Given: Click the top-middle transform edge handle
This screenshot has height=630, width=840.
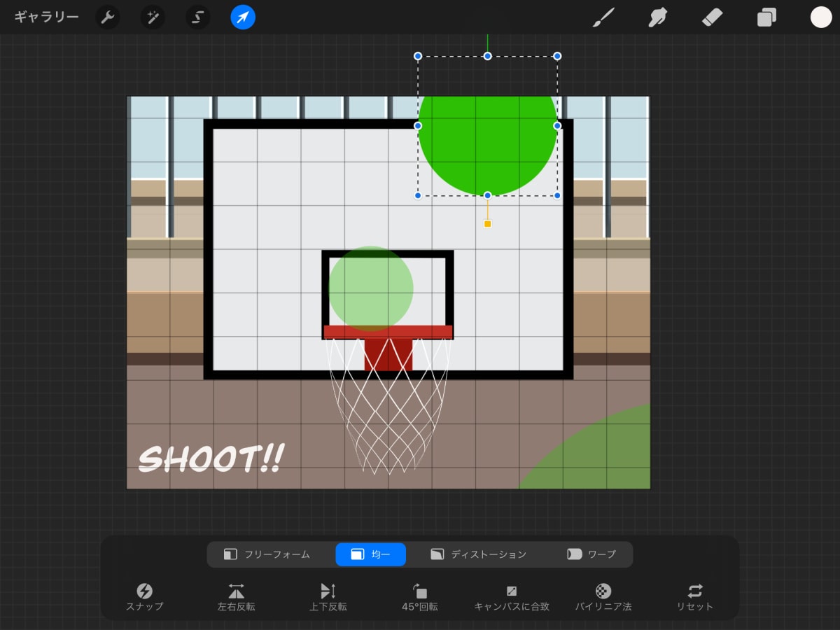Looking at the screenshot, I should point(488,56).
